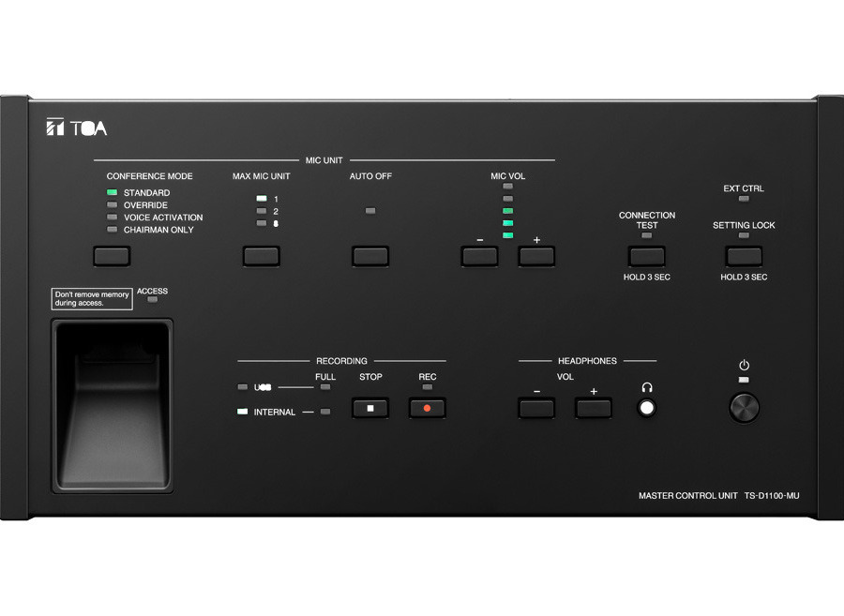Click the power indicator LED
The height and width of the screenshot is (616, 844).
point(744,380)
